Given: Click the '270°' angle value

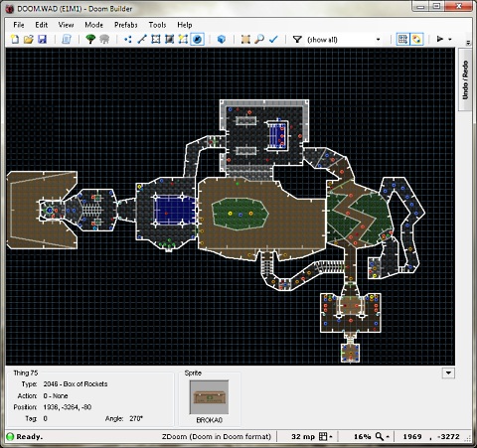Looking at the screenshot, I should pyautogui.click(x=136, y=418).
